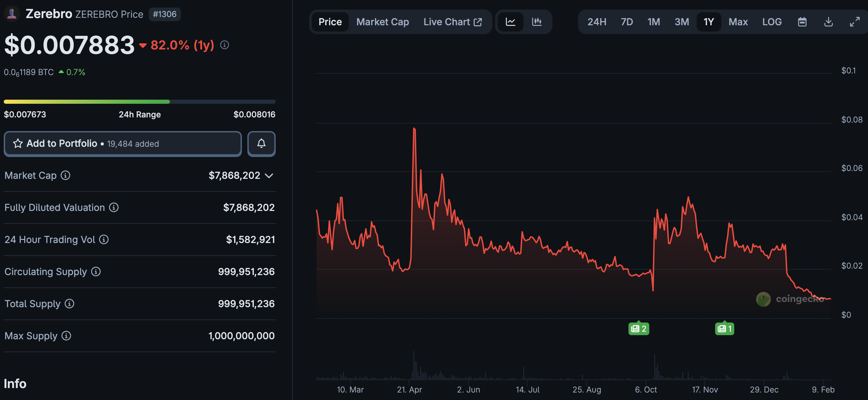Click the 24h Range progress bar

coord(140,102)
